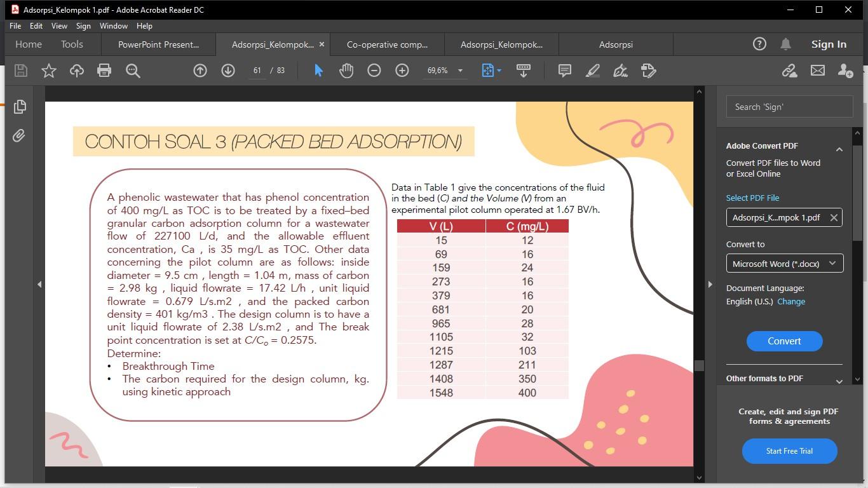Click the Save file icon
This screenshot has height=488, width=868.
[21, 71]
